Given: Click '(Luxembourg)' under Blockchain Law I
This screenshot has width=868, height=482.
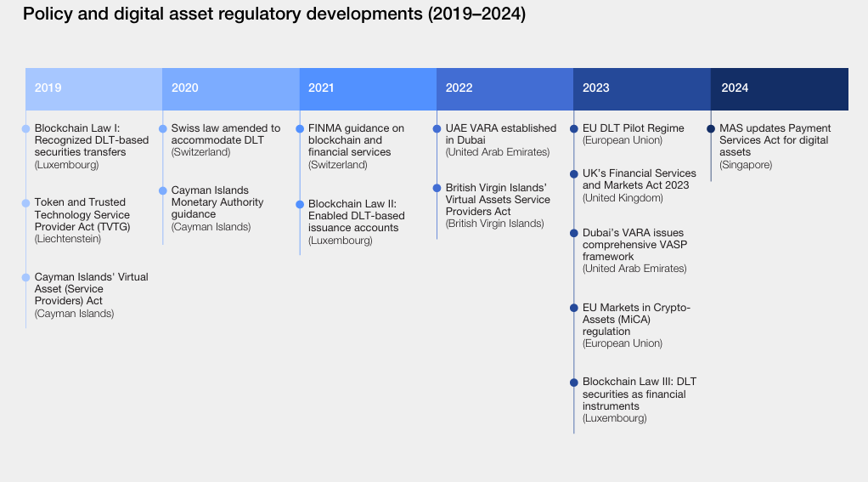Looking at the screenshot, I should (66, 165).
